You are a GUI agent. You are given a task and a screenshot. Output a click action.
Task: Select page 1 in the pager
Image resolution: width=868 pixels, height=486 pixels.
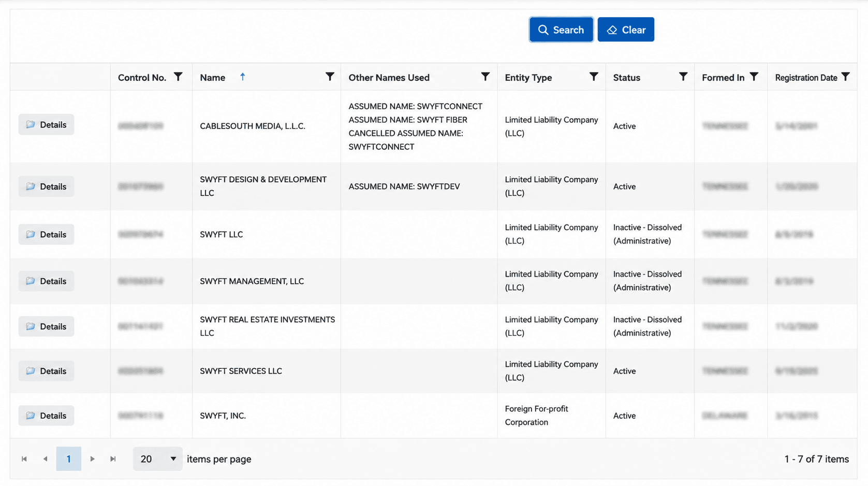click(68, 459)
